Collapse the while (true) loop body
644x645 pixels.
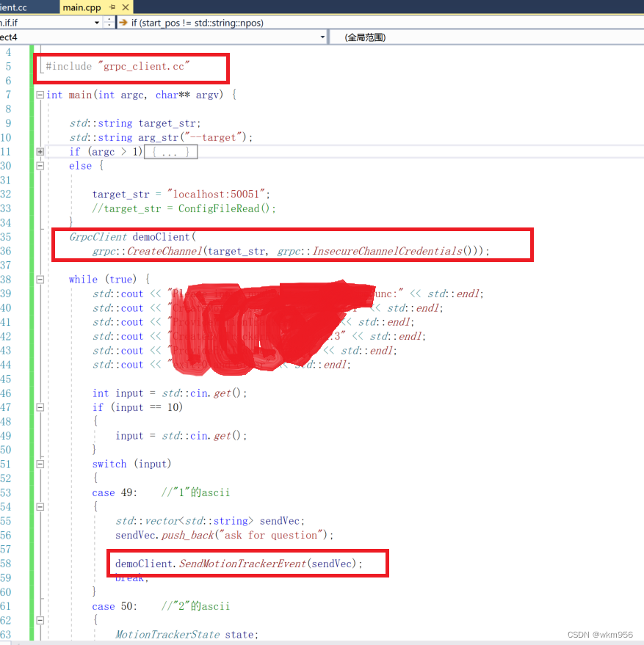(40, 279)
